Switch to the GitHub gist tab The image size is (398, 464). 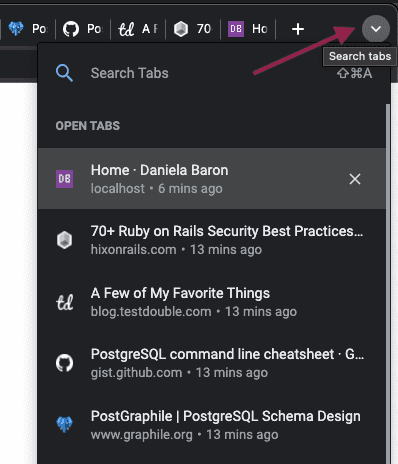click(83, 29)
